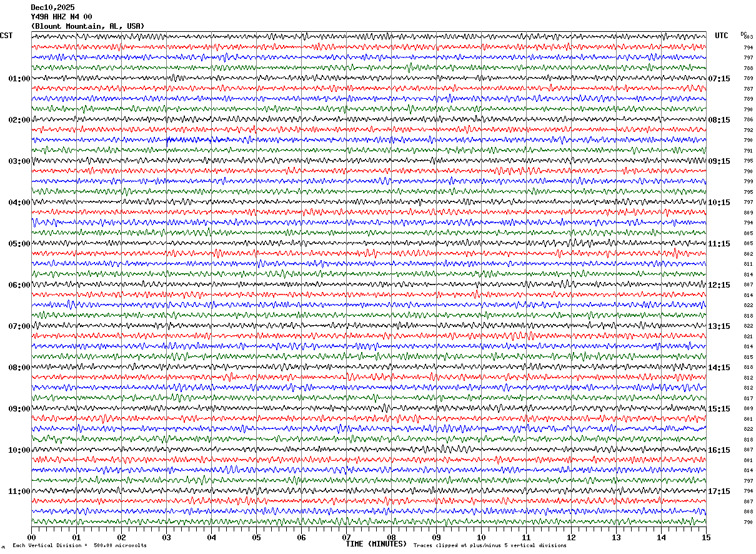Select the 06:00 CST row label
The image size is (756, 554).
point(19,285)
